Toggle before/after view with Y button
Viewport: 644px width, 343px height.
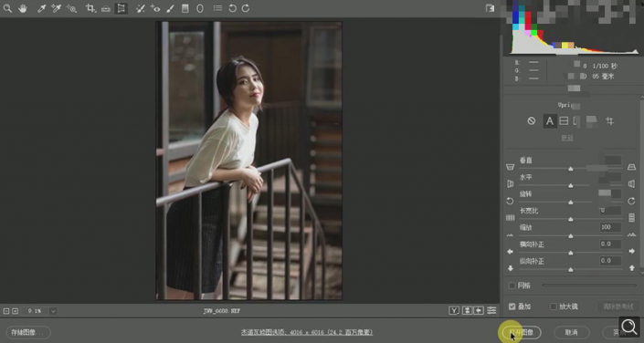(x=454, y=310)
